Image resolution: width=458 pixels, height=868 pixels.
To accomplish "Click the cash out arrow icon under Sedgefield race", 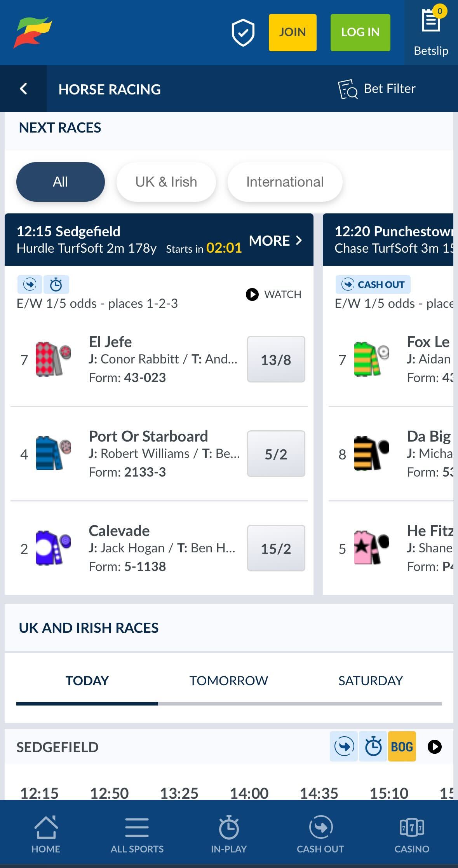I will [30, 284].
